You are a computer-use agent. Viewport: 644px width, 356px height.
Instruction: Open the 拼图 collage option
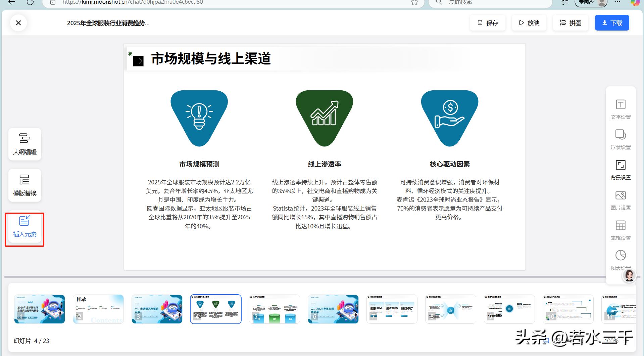pyautogui.click(x=571, y=23)
